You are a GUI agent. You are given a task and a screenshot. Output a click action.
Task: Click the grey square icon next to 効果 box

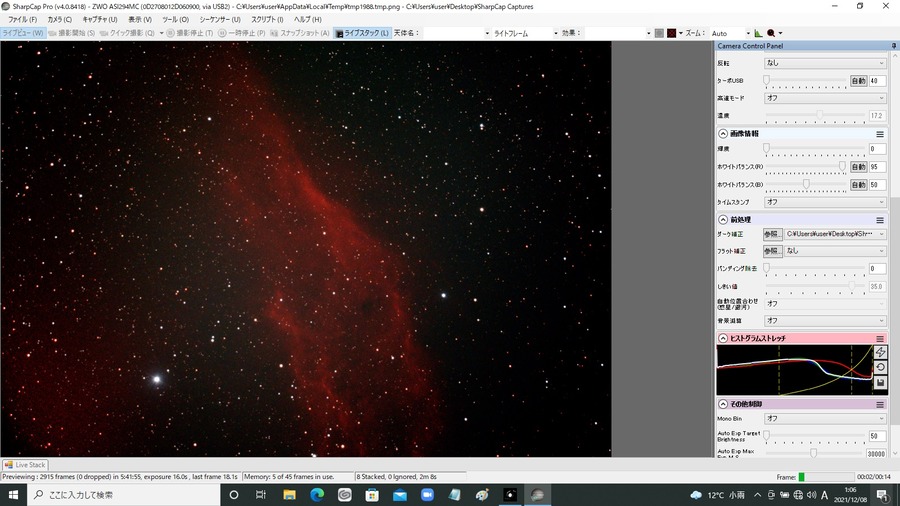tap(659, 33)
